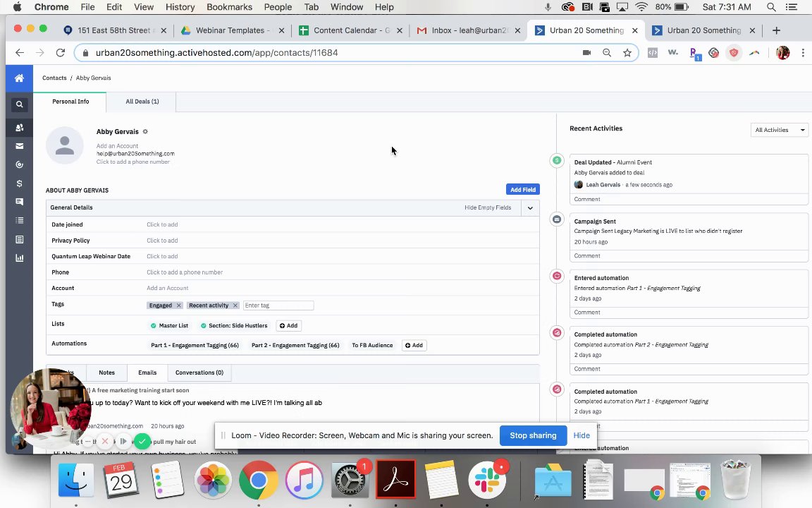Image resolution: width=812 pixels, height=508 pixels.
Task: Click the Section: Side Hustlers list
Action: pyautogui.click(x=235, y=325)
